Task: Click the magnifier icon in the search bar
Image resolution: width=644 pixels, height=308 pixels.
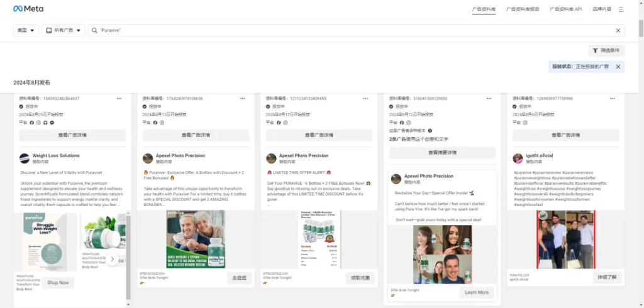Action: [x=94, y=30]
